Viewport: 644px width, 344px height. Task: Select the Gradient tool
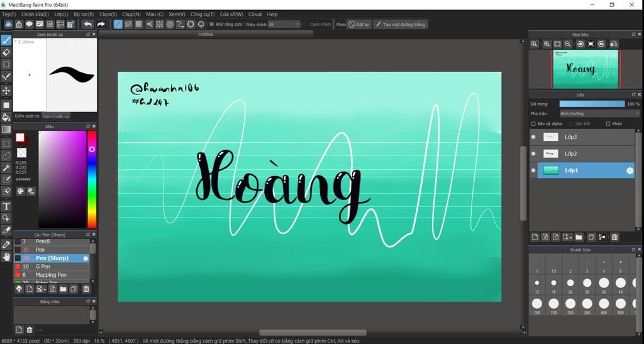coord(6,130)
